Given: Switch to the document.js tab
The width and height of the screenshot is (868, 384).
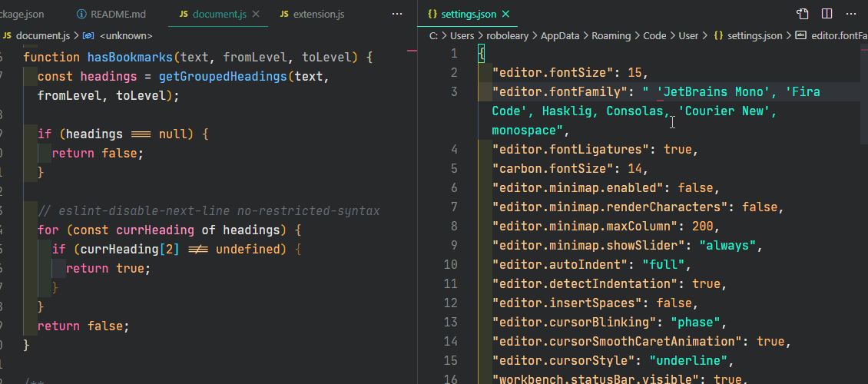Looking at the screenshot, I should 219,14.
